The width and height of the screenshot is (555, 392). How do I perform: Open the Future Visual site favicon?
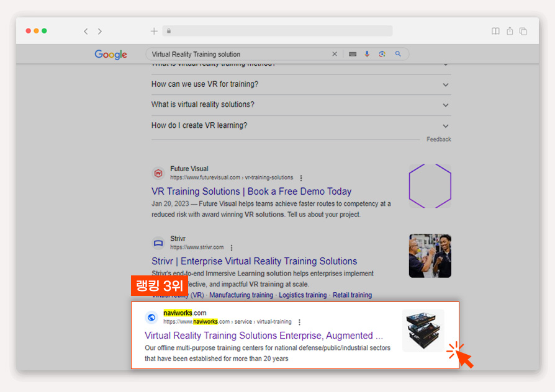pos(158,173)
